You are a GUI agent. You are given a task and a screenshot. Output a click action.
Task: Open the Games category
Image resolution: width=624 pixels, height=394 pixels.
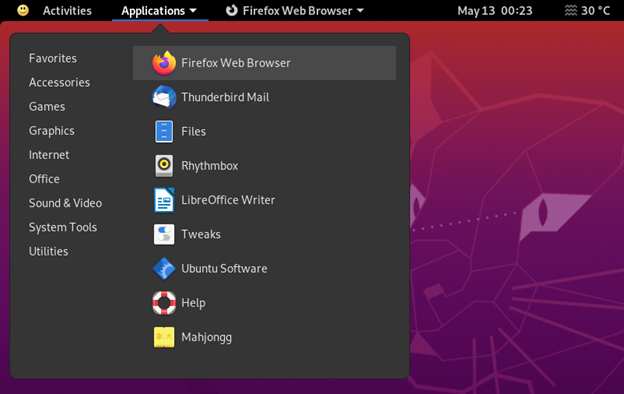47,107
